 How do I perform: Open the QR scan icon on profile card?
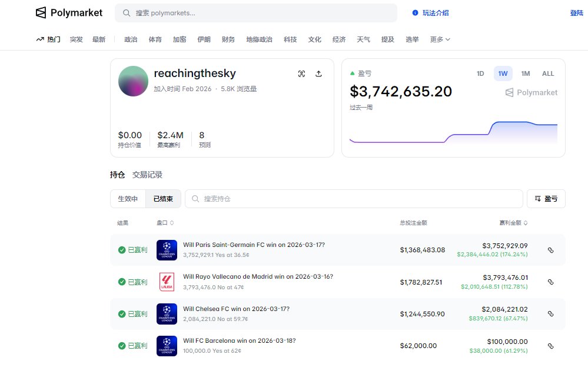click(x=301, y=74)
